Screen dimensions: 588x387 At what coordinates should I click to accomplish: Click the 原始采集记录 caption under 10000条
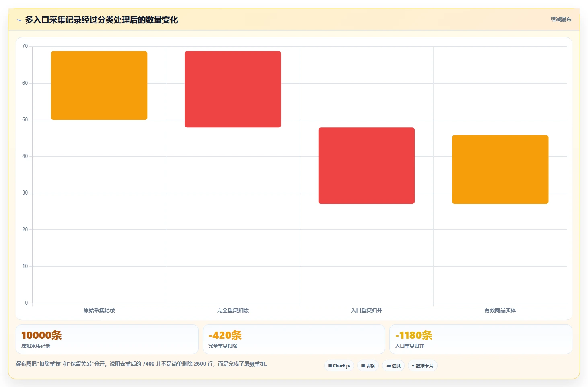click(x=36, y=346)
